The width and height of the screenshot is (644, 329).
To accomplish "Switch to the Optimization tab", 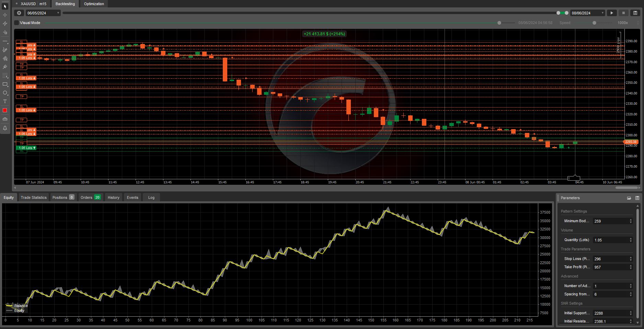I will click(93, 4).
